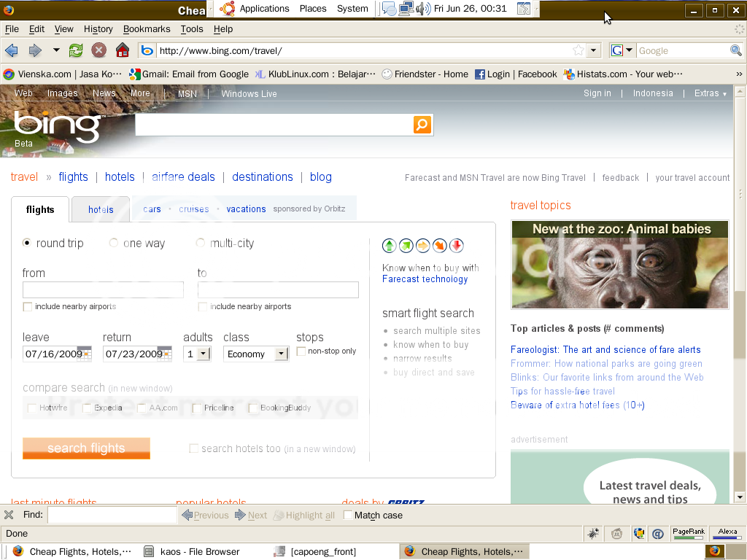Click the green up-arrow Farecast icon
Screen dimensions: 747x560
pos(390,246)
